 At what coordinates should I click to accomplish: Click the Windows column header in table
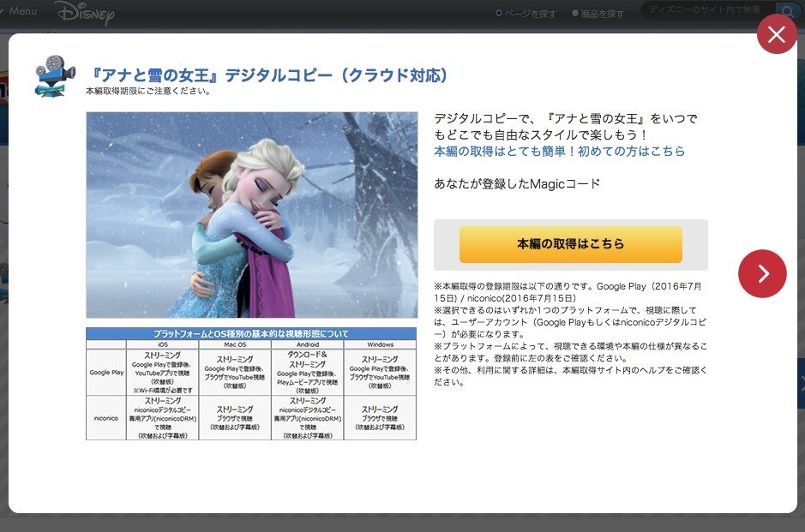click(380, 344)
